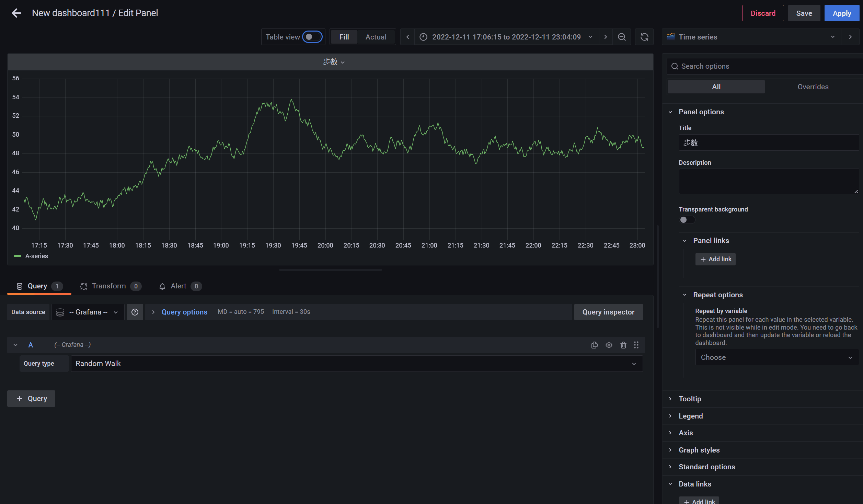Expand the Tooltip section
Image resolution: width=863 pixels, height=504 pixels.
point(690,398)
